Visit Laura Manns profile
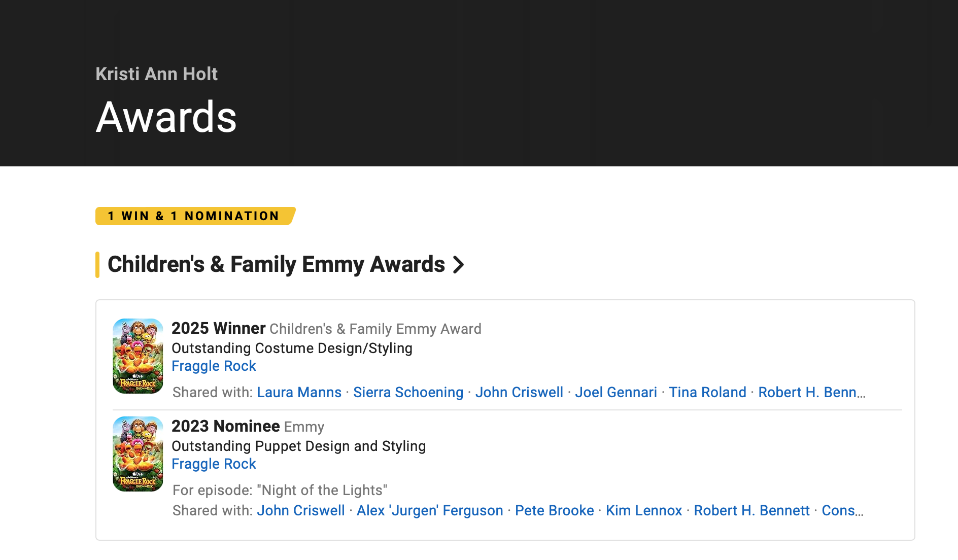The height and width of the screenshot is (560, 958). (299, 392)
